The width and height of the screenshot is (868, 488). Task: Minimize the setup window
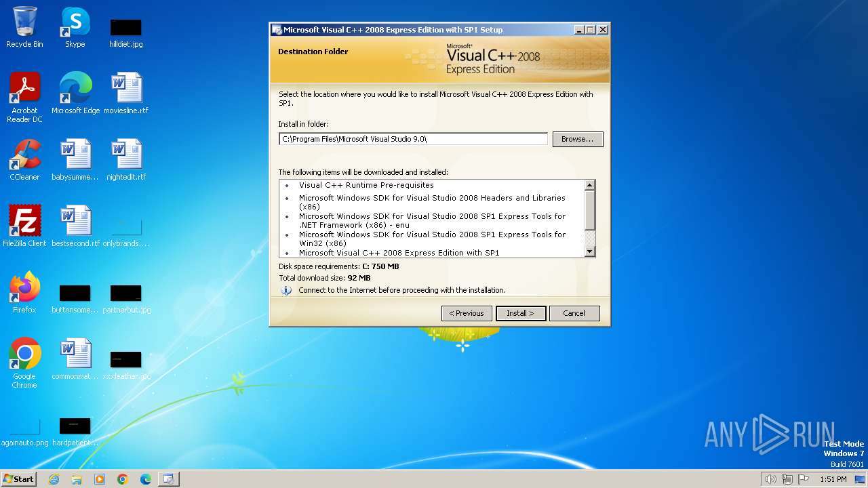(x=578, y=30)
